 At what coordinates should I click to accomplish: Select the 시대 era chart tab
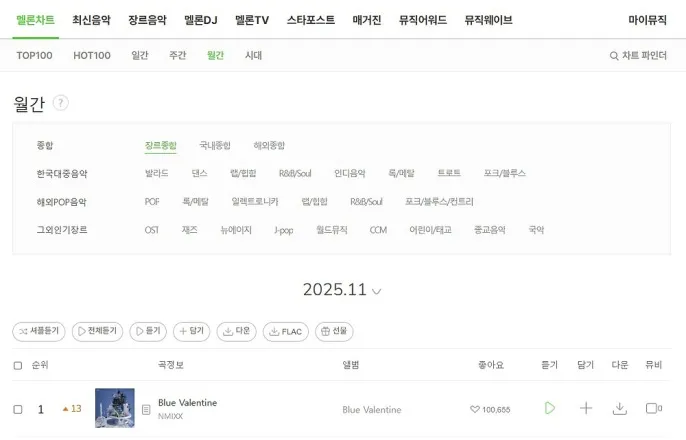(253, 56)
